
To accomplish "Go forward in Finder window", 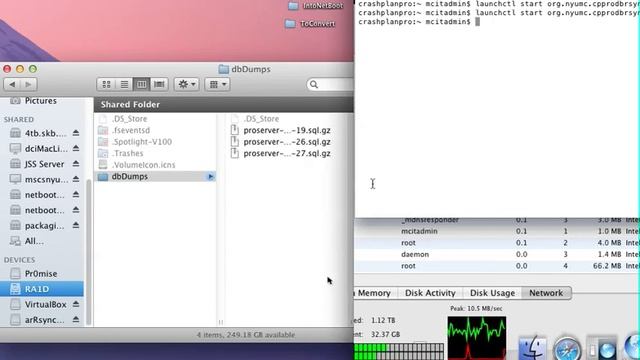I will click(x=29, y=84).
